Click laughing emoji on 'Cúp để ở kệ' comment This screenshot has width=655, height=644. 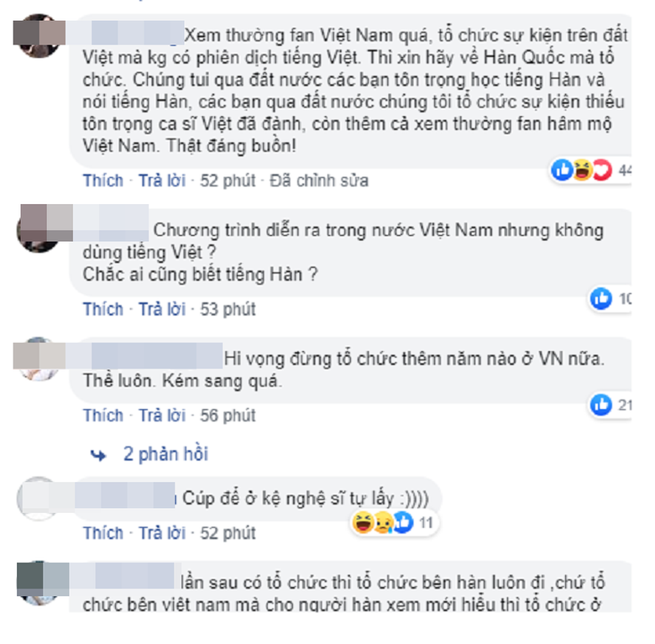click(x=363, y=522)
